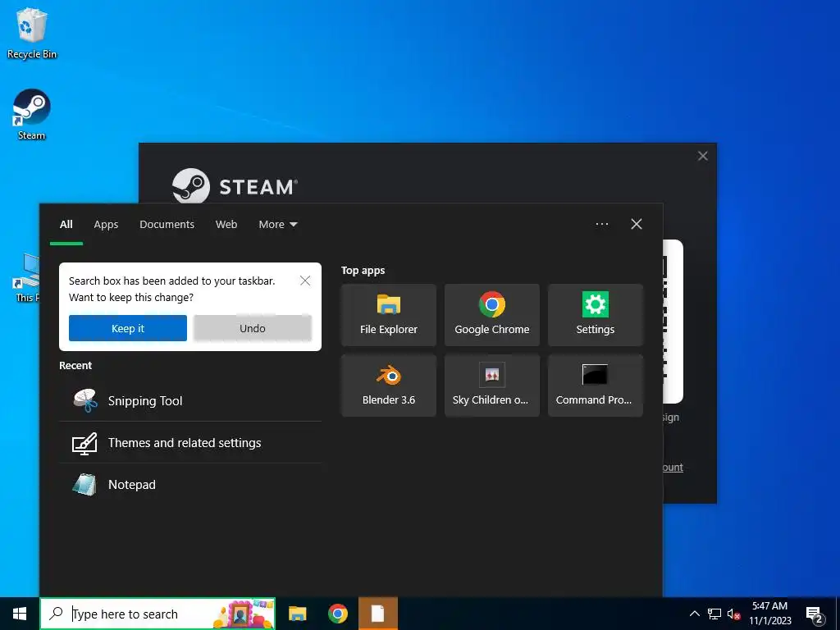Click the Keep it button
This screenshot has width=840, height=630.
pyautogui.click(x=127, y=328)
